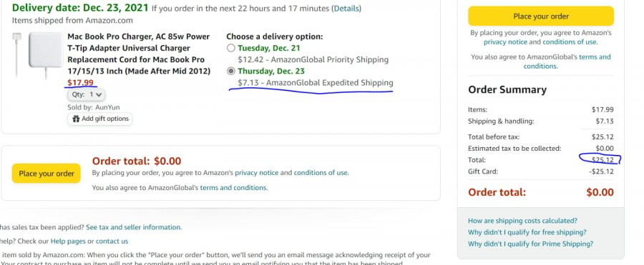Open Why didn't I qualify for Prime Shipping?
This screenshot has width=644, height=265.
click(531, 244)
